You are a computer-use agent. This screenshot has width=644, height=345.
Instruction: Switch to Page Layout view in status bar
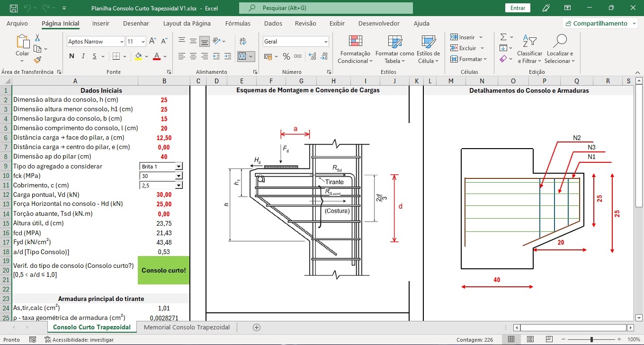point(530,339)
